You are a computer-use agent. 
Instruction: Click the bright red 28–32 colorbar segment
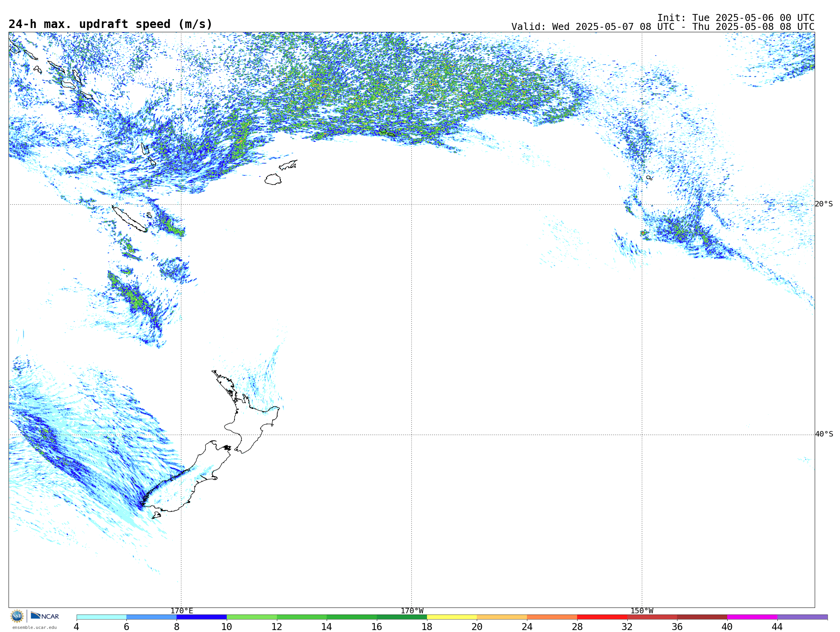point(602,617)
